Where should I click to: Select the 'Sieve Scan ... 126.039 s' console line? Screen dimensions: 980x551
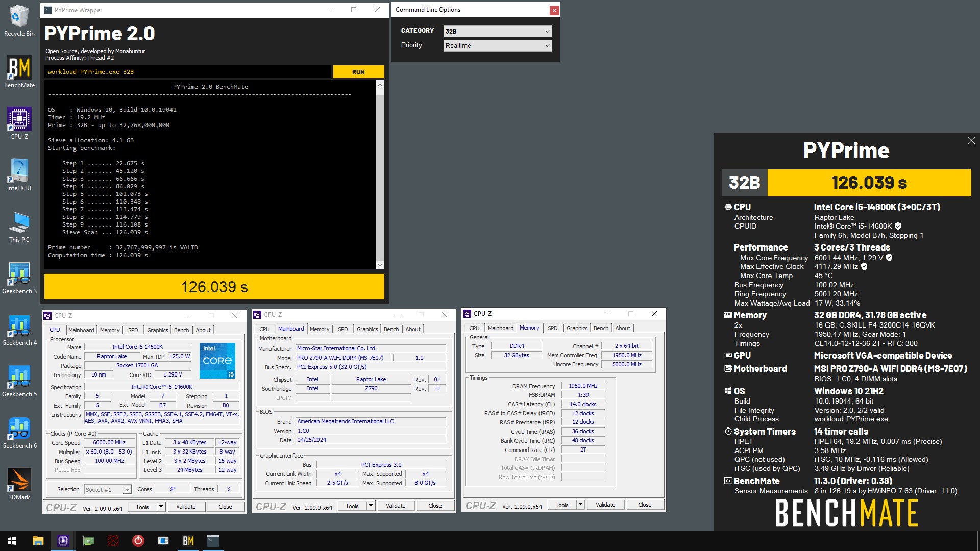tap(105, 232)
